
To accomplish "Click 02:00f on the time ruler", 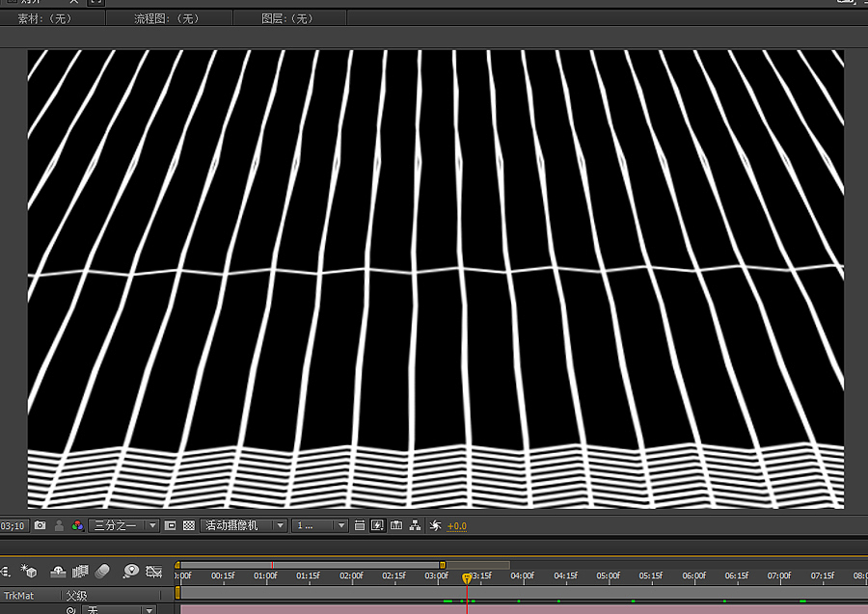I will [351, 575].
